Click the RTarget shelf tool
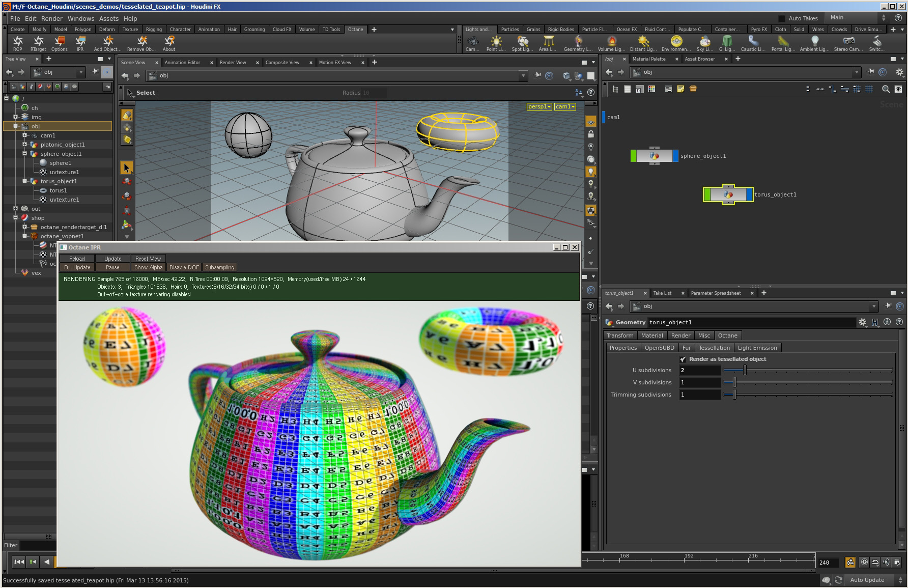The width and height of the screenshot is (908, 588). (38, 43)
